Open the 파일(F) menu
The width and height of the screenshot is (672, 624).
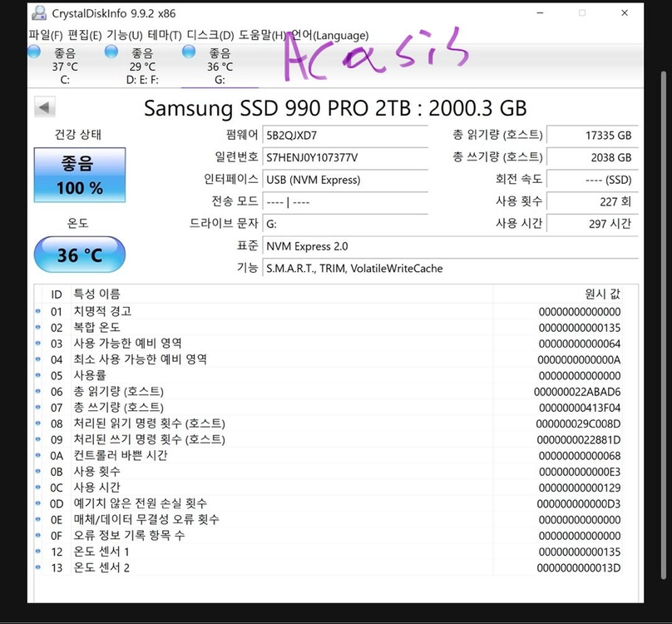click(46, 35)
